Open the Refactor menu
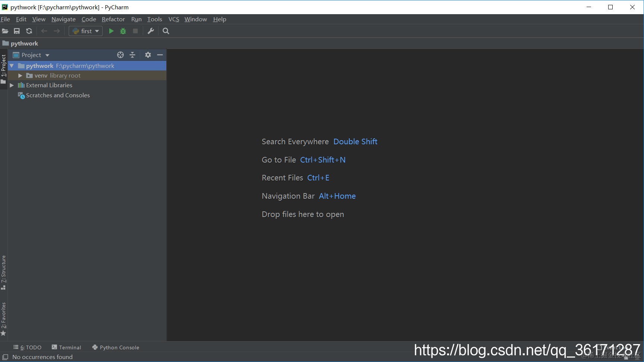Screen dimensions: 644x362 (113, 19)
